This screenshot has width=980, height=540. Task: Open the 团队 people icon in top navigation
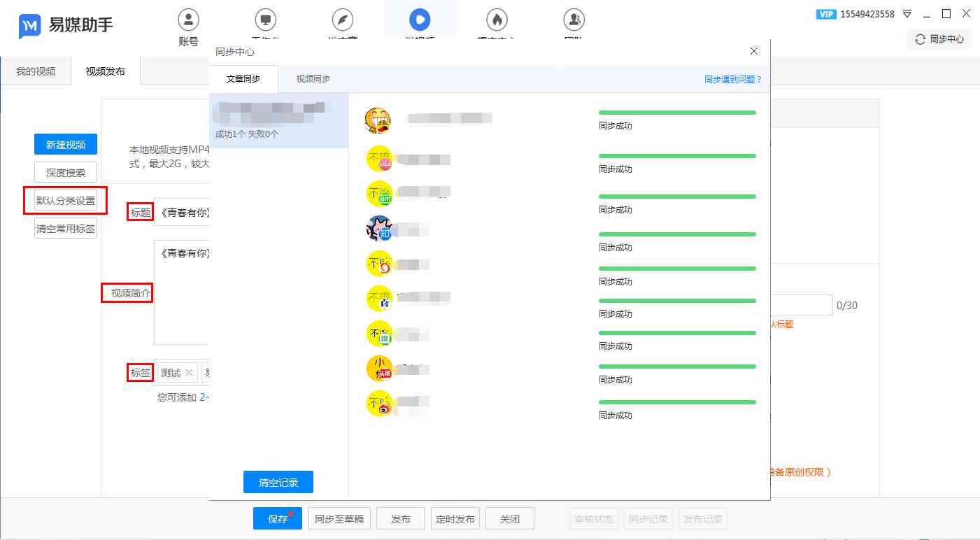[x=574, y=19]
